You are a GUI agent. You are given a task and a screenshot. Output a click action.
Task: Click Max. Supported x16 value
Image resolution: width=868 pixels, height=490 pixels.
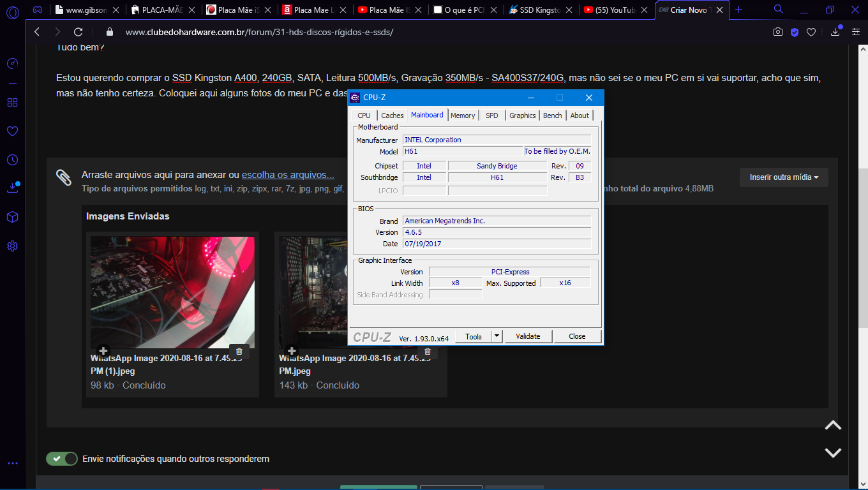coord(565,283)
